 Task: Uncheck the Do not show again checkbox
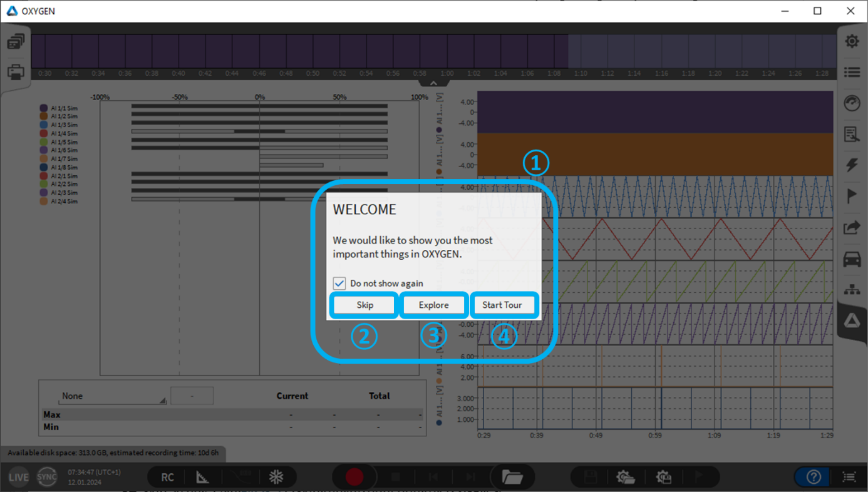point(339,284)
